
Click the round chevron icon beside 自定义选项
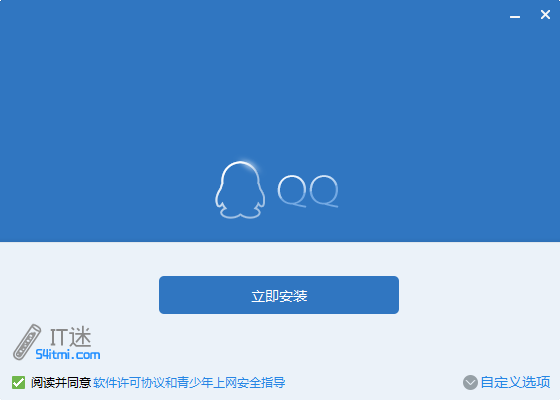470,382
